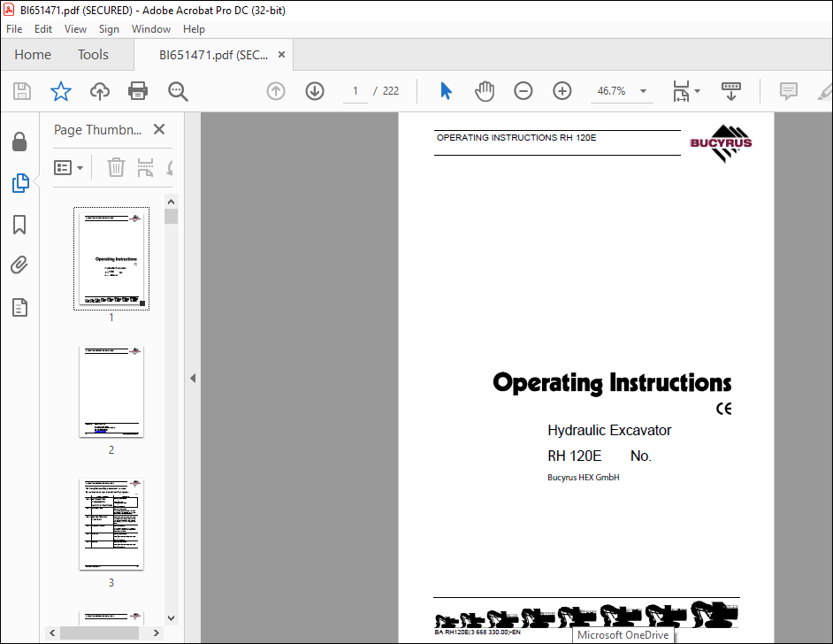Screen dimensions: 833x644
Task: Bookmark the file with the star icon
Action: click(x=60, y=91)
